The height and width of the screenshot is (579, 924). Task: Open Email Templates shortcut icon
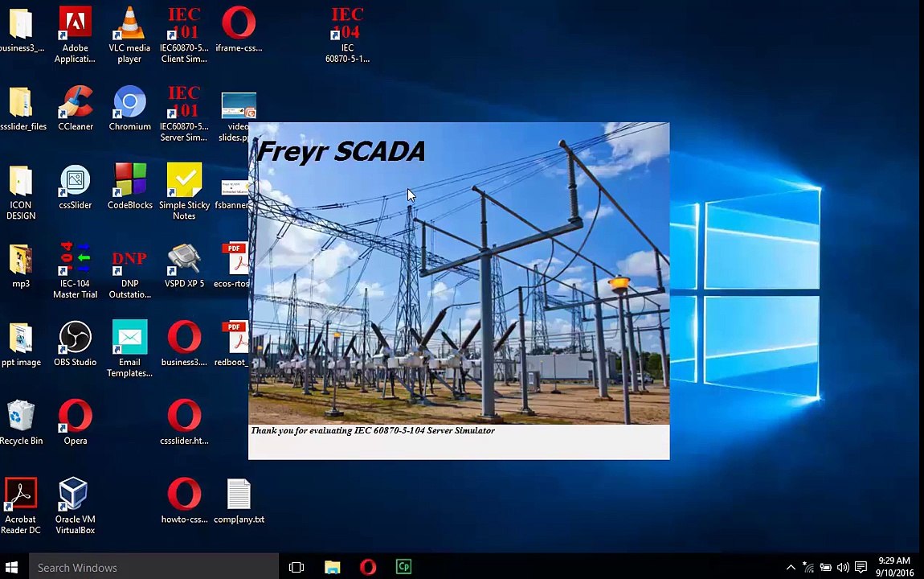tap(129, 348)
